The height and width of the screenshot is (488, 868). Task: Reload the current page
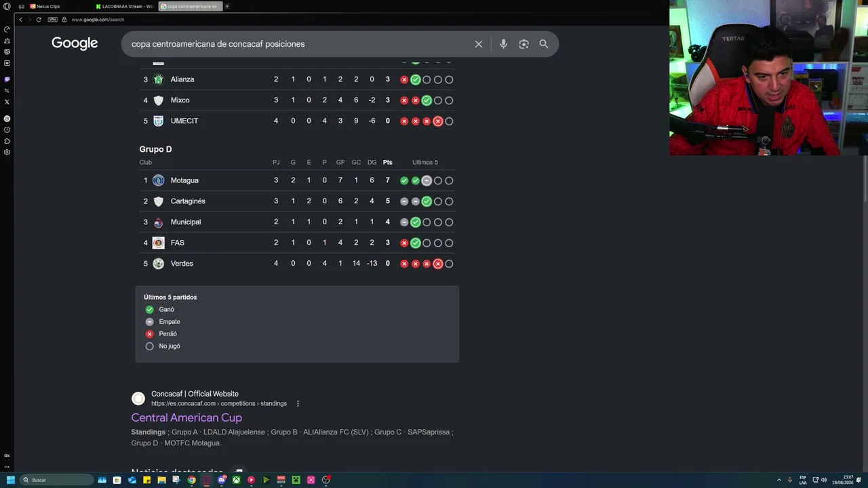point(39,20)
